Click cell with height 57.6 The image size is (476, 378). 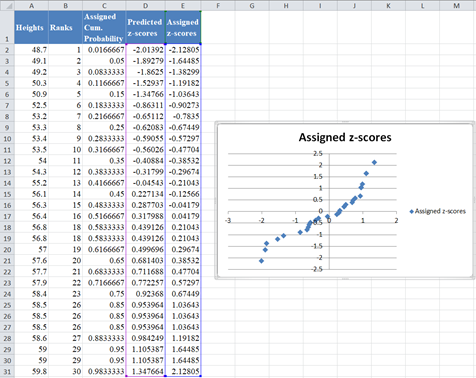(31, 260)
